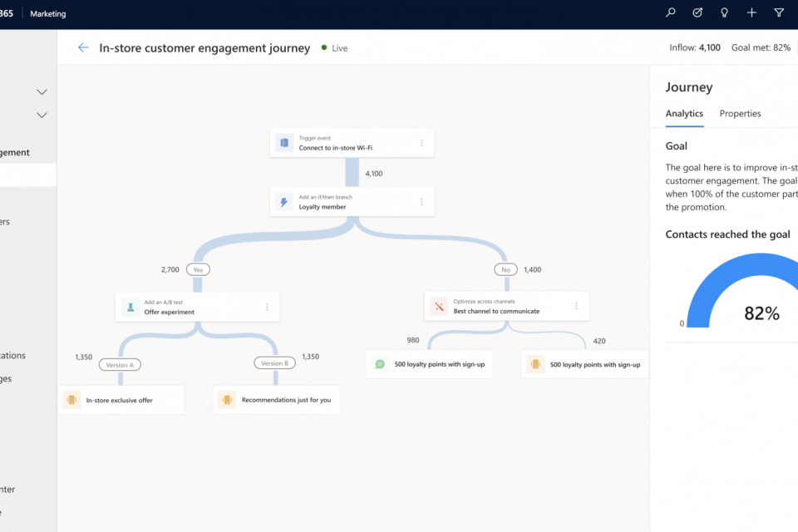Switch to the Properties tab
The width and height of the screenshot is (798, 532).
(x=740, y=114)
